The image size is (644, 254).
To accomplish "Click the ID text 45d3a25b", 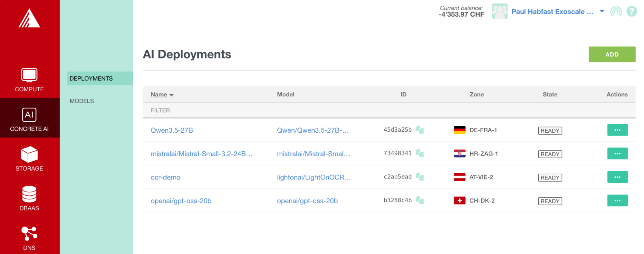I will coord(398,130).
